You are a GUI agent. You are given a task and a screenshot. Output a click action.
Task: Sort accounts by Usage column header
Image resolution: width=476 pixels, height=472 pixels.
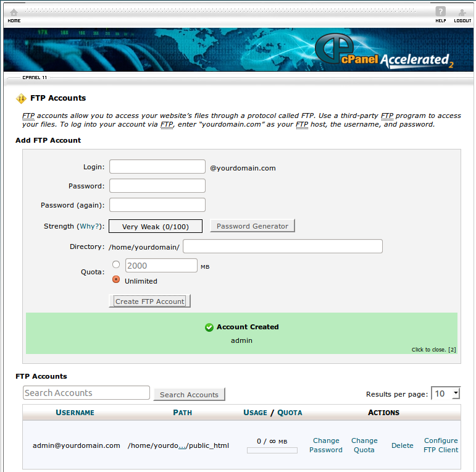(255, 413)
